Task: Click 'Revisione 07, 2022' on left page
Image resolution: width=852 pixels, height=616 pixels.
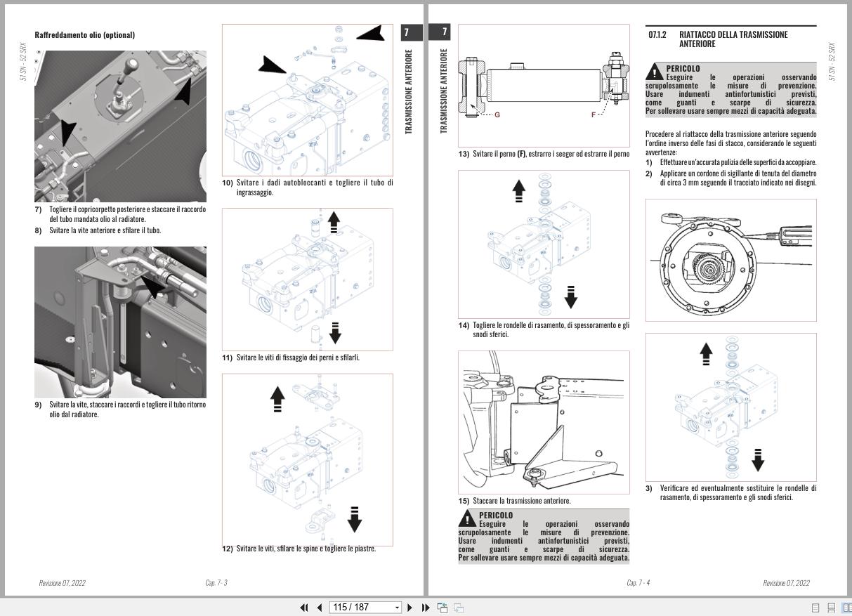Action: pos(63,583)
